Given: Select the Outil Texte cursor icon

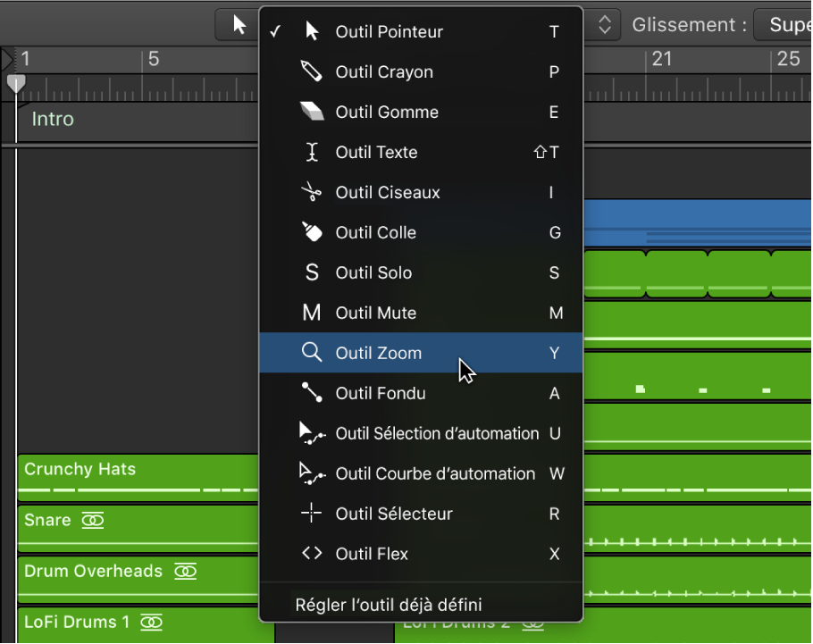Looking at the screenshot, I should (x=312, y=152).
